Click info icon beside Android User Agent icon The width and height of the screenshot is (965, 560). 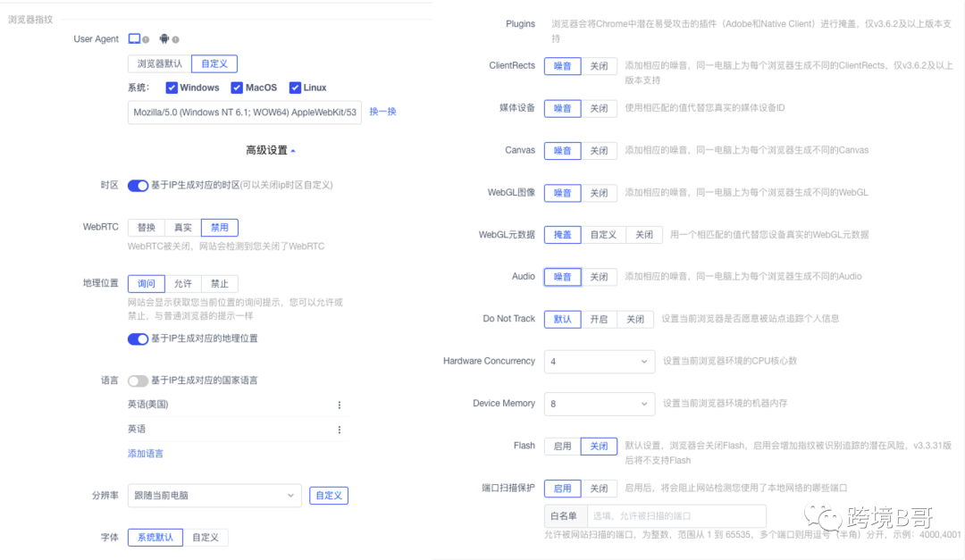pos(175,40)
